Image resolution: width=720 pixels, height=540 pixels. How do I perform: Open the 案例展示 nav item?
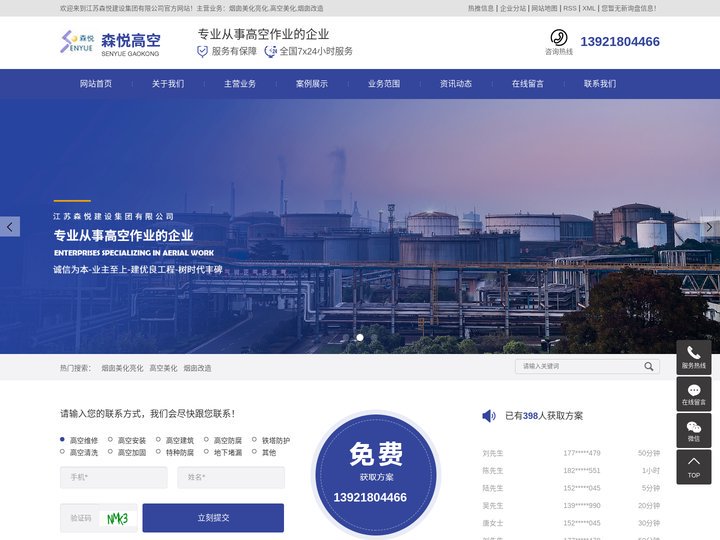[x=312, y=84]
